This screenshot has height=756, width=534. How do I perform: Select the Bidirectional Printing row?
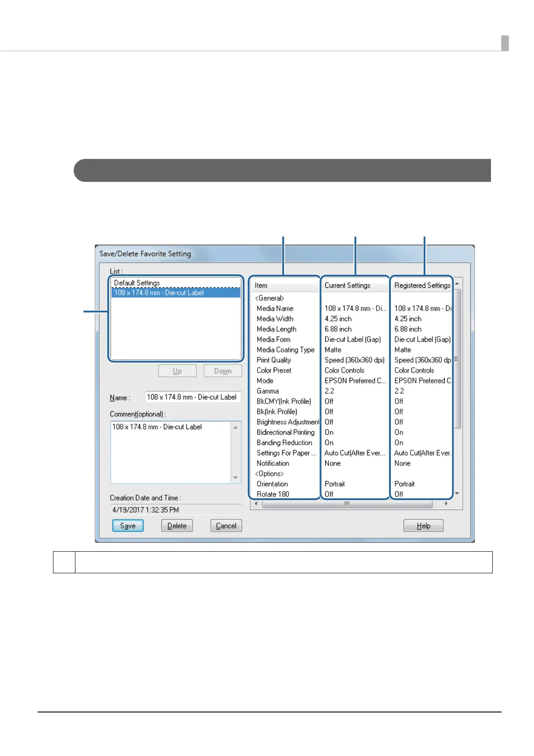[352, 432]
